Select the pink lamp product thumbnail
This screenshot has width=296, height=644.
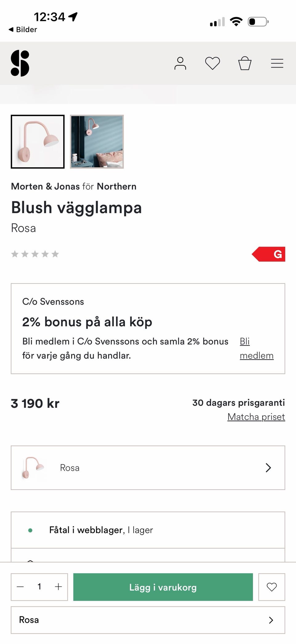[x=38, y=142]
